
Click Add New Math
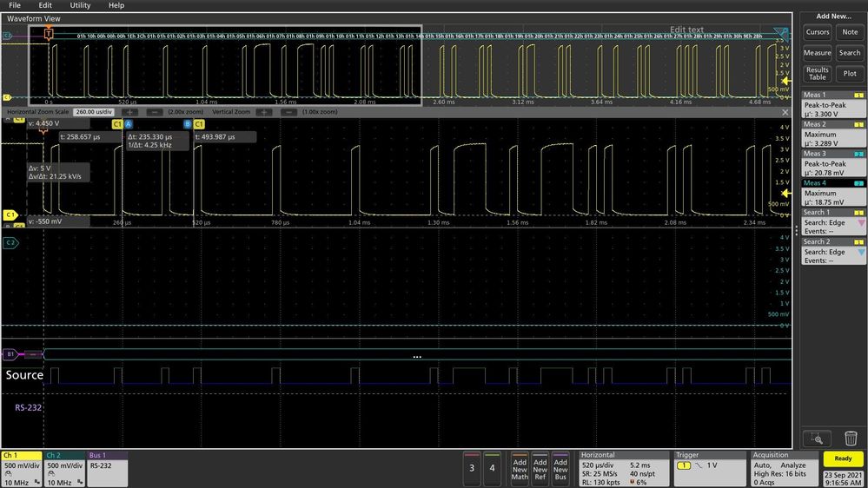(520, 469)
